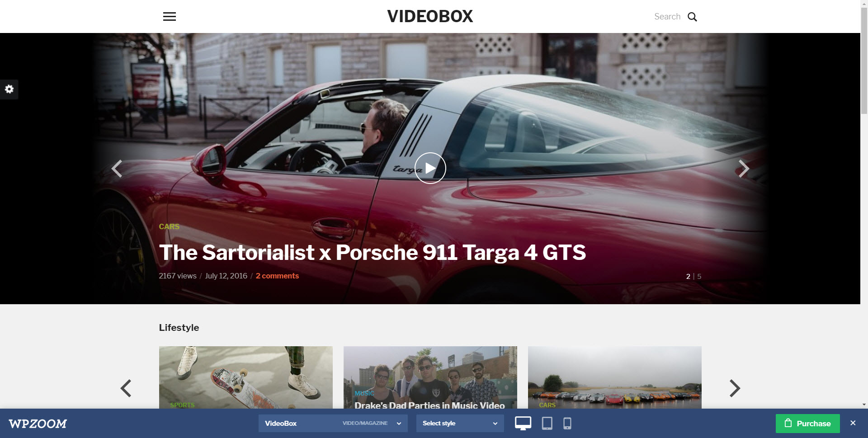Click in the Search input field

click(x=667, y=17)
